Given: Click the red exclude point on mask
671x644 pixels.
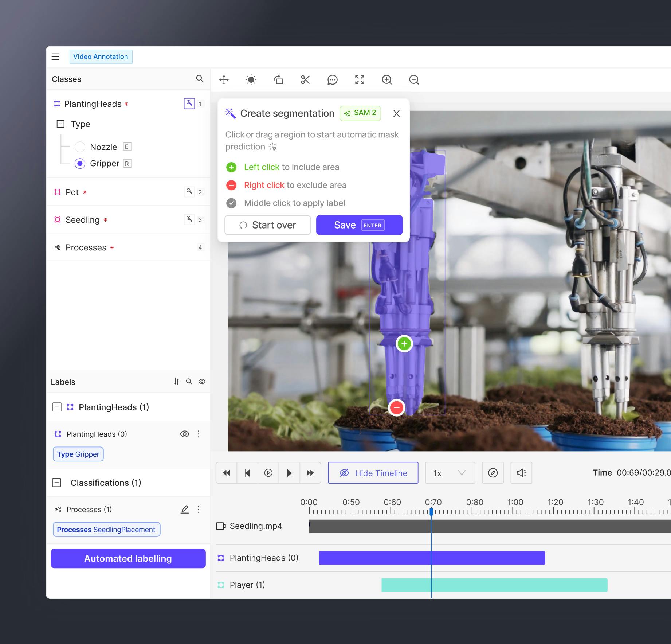Looking at the screenshot, I should coord(397,407).
